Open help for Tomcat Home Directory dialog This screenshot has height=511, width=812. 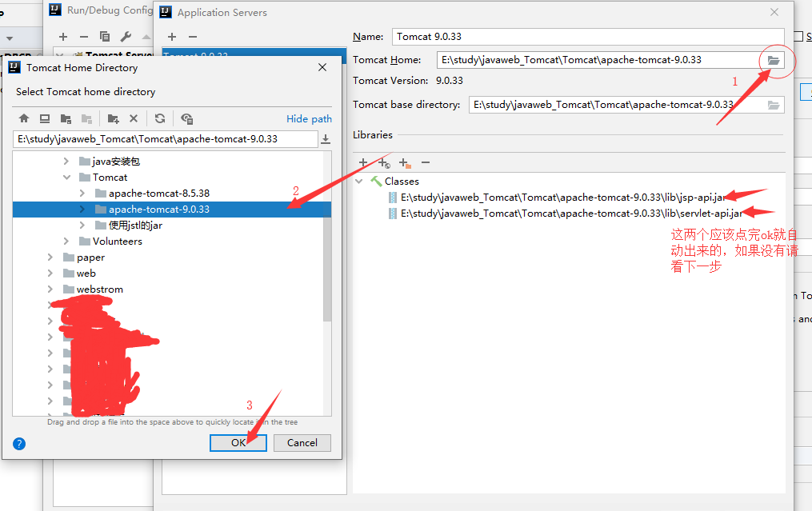(x=19, y=444)
